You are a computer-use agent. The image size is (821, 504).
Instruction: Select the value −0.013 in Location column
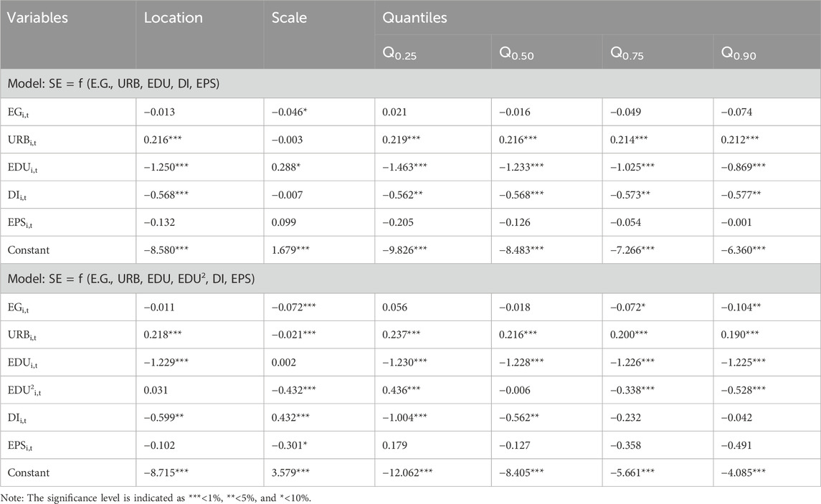point(159,112)
